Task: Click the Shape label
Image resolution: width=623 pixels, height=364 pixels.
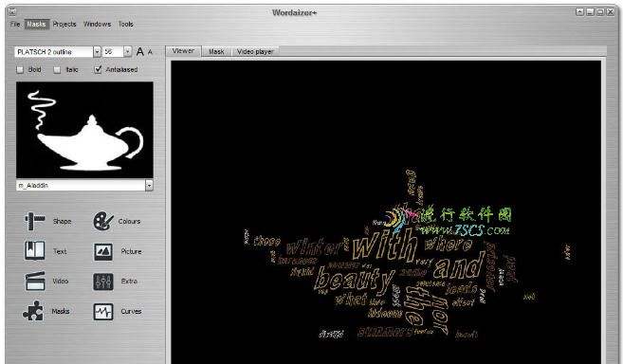Action: 62,222
